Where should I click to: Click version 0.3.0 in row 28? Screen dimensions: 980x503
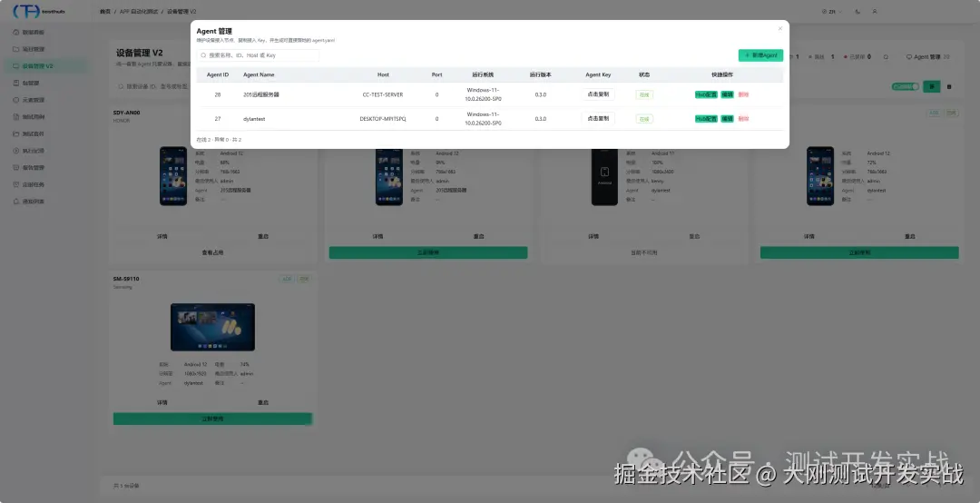tap(541, 94)
